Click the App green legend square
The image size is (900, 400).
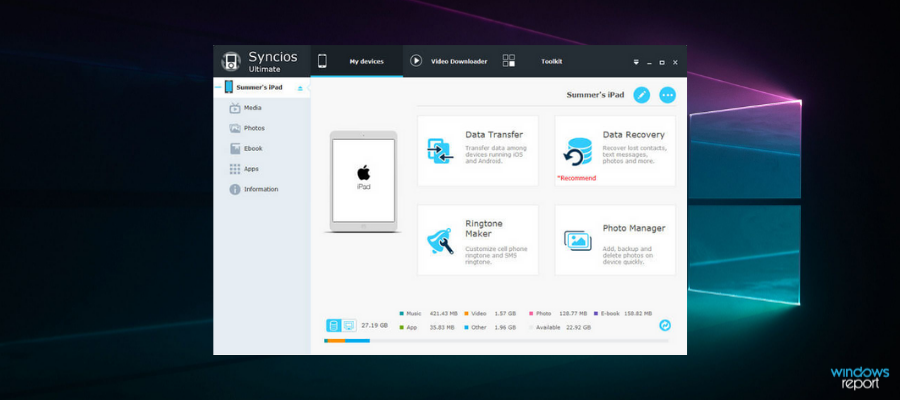coord(401,327)
